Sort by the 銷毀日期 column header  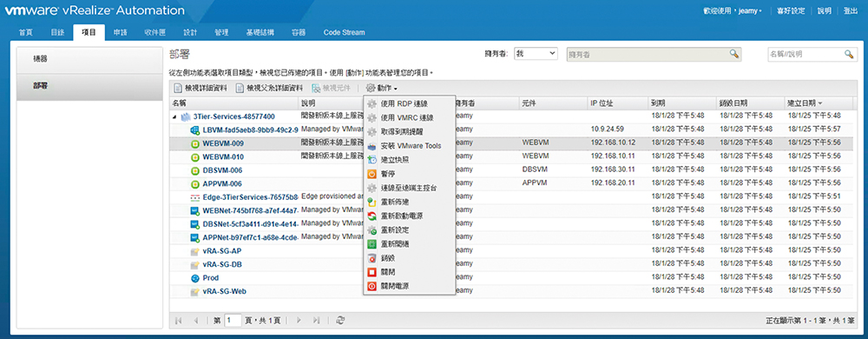[x=751, y=103]
